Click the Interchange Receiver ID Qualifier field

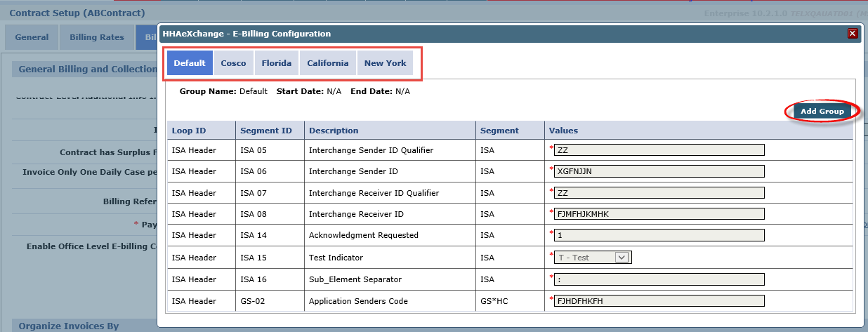[x=658, y=193]
